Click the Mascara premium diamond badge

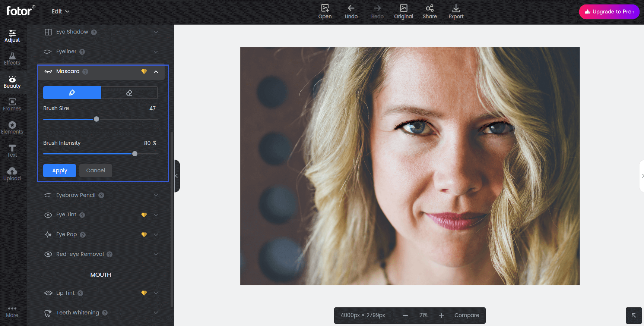pyautogui.click(x=144, y=72)
